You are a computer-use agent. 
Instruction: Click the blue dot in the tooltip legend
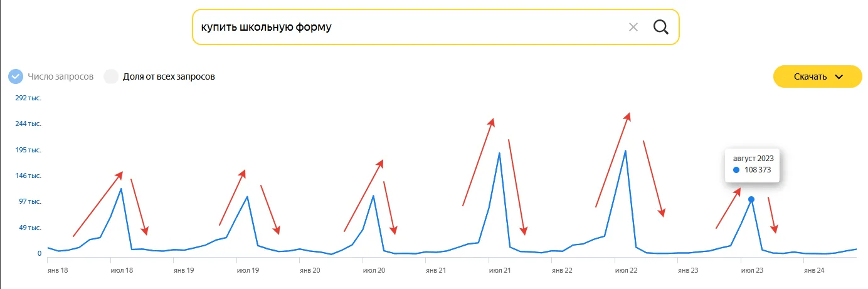point(736,170)
